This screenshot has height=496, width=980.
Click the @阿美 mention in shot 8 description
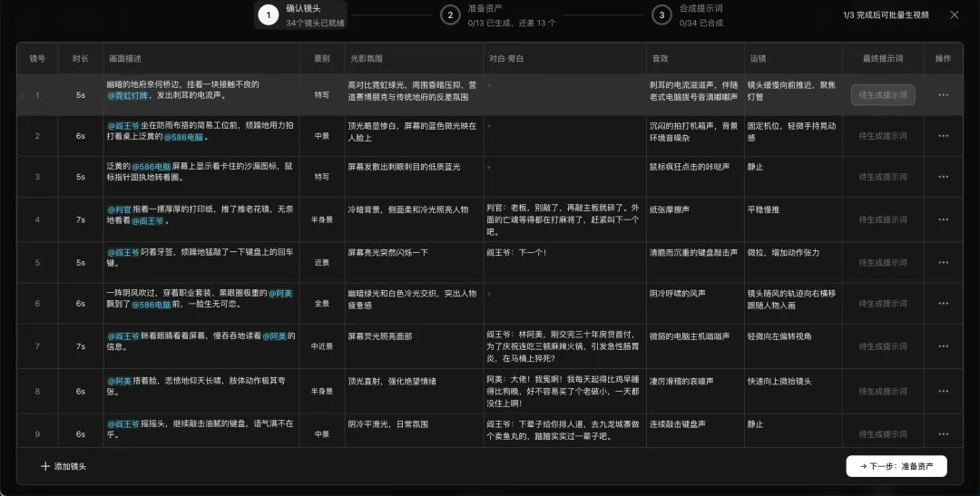click(119, 381)
